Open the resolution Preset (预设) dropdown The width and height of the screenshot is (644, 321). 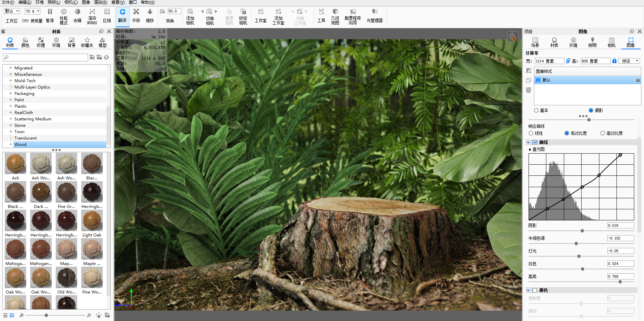630,61
